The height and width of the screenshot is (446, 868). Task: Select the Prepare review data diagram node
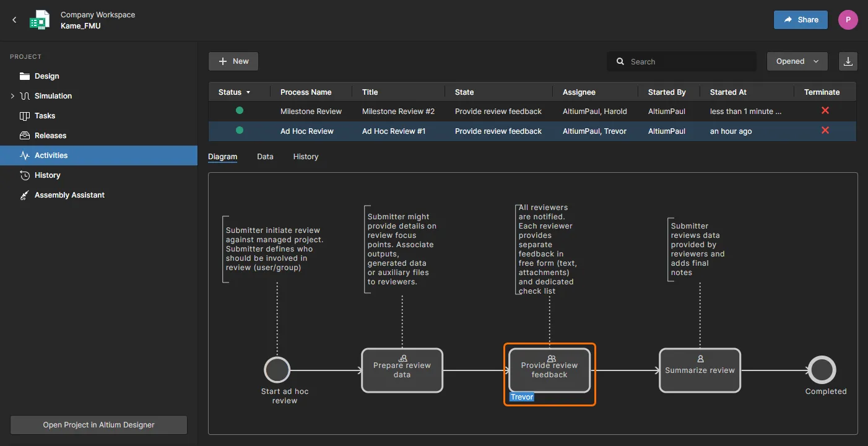(402, 370)
